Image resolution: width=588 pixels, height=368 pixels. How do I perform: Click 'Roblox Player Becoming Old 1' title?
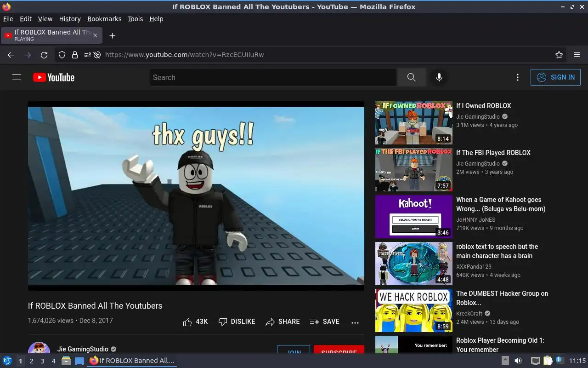click(x=500, y=345)
